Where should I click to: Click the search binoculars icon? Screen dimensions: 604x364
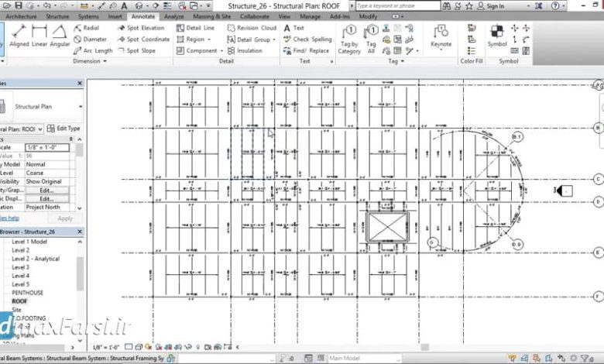click(446, 5)
